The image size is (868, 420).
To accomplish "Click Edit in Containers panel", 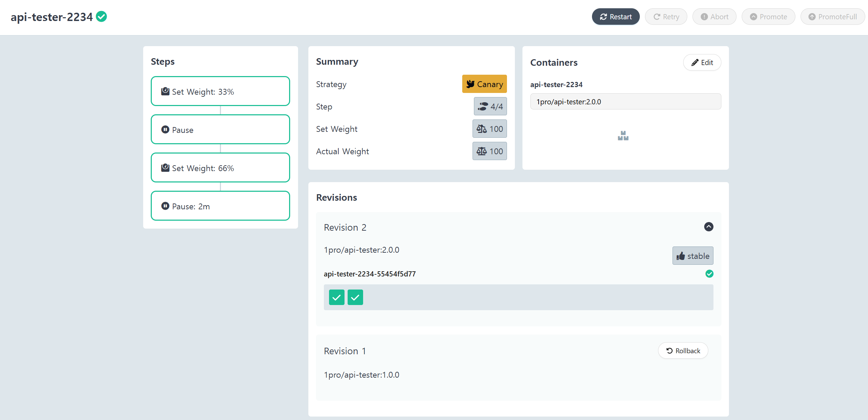I will click(702, 62).
